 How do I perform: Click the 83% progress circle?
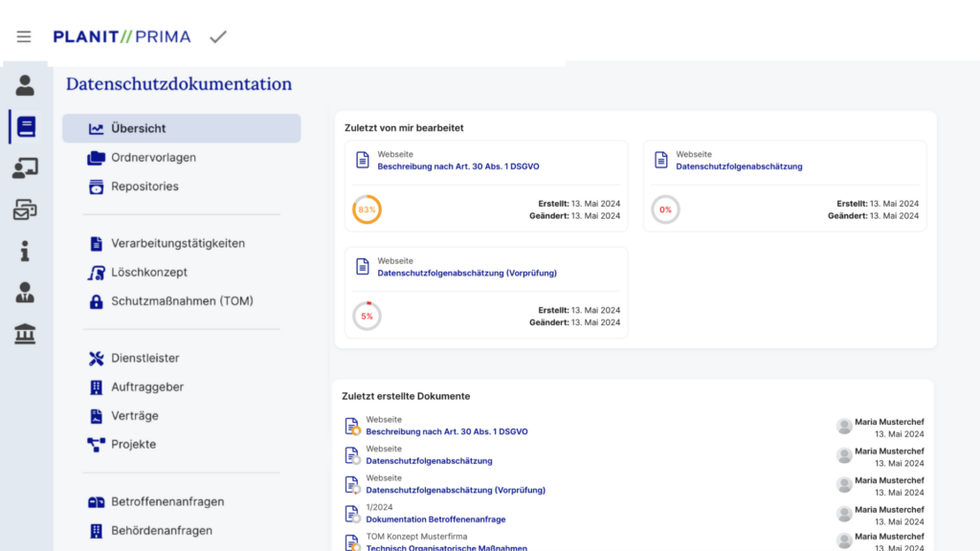tap(367, 209)
